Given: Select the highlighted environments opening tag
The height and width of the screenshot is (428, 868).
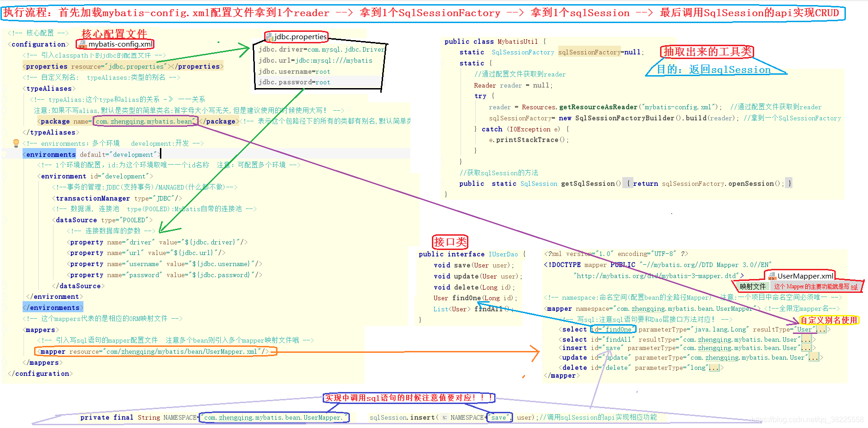Looking at the screenshot, I should point(49,154).
